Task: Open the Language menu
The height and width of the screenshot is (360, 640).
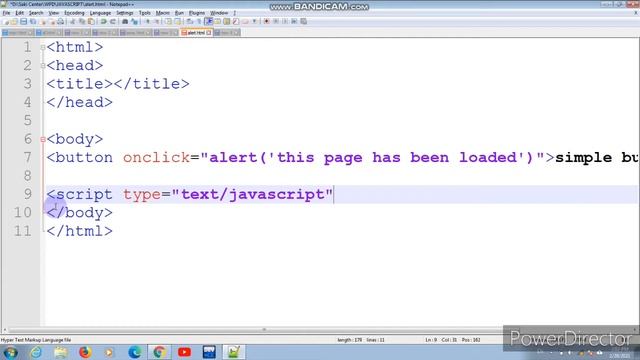Action: coord(100,13)
